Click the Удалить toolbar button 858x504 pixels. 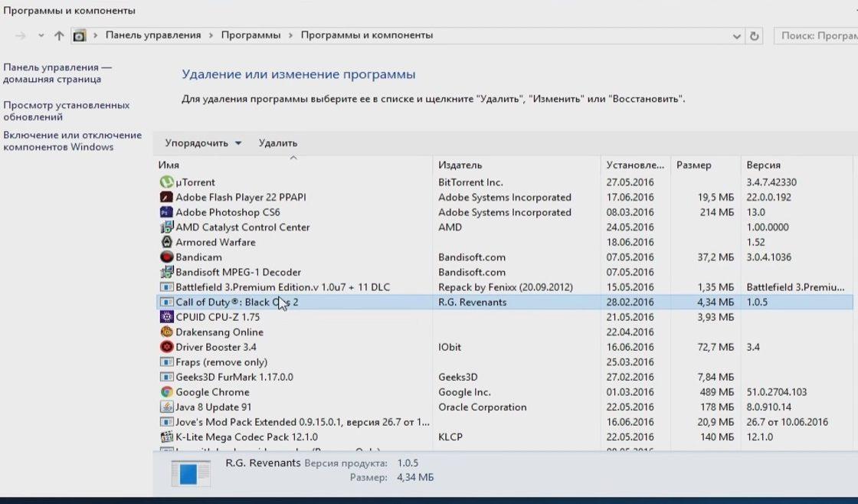[278, 142]
